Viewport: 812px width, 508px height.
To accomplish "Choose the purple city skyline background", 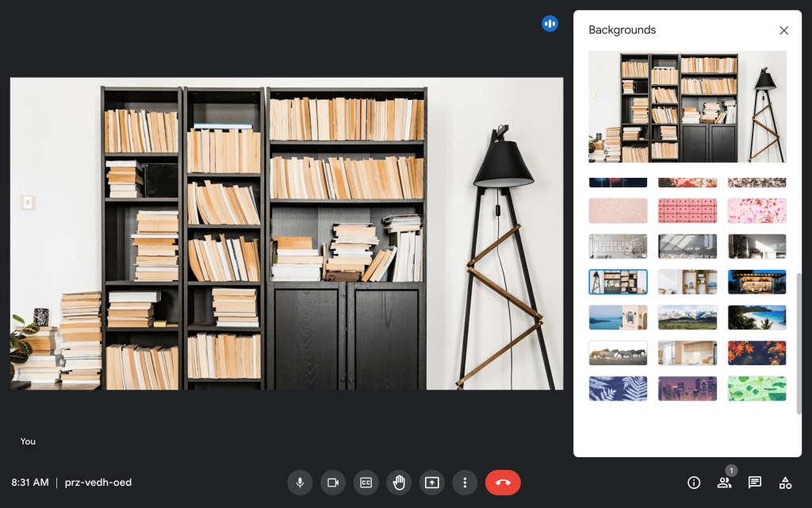I will coord(688,389).
